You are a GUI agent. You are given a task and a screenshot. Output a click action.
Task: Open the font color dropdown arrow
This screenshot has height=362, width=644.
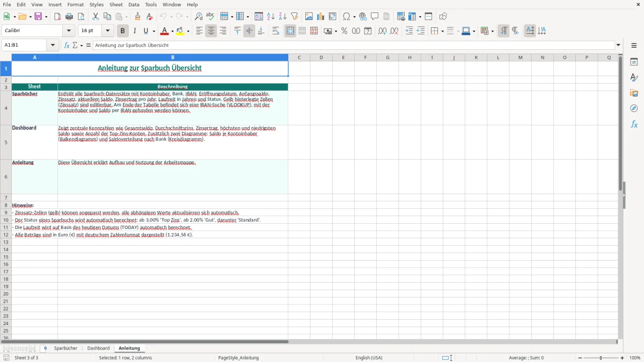(172, 31)
